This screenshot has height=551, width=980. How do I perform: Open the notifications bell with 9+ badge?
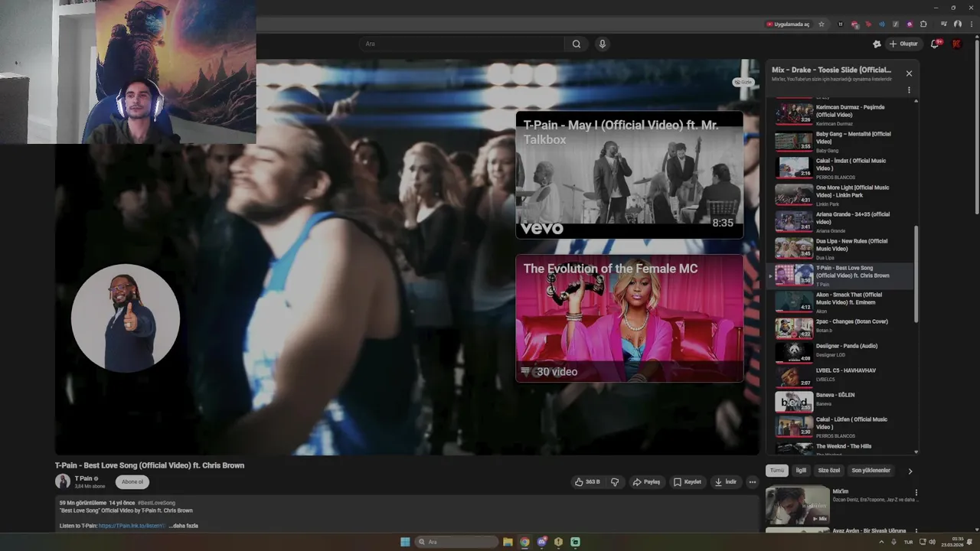[935, 44]
